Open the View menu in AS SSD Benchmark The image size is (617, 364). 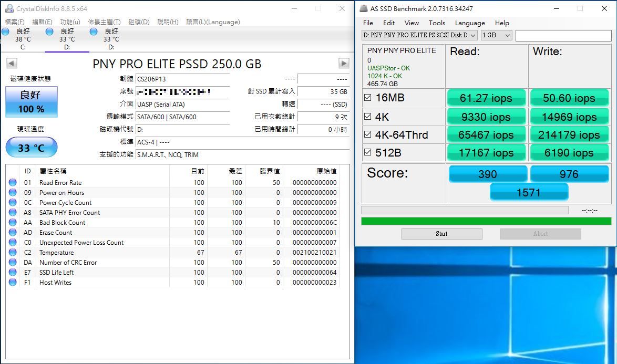[412, 23]
